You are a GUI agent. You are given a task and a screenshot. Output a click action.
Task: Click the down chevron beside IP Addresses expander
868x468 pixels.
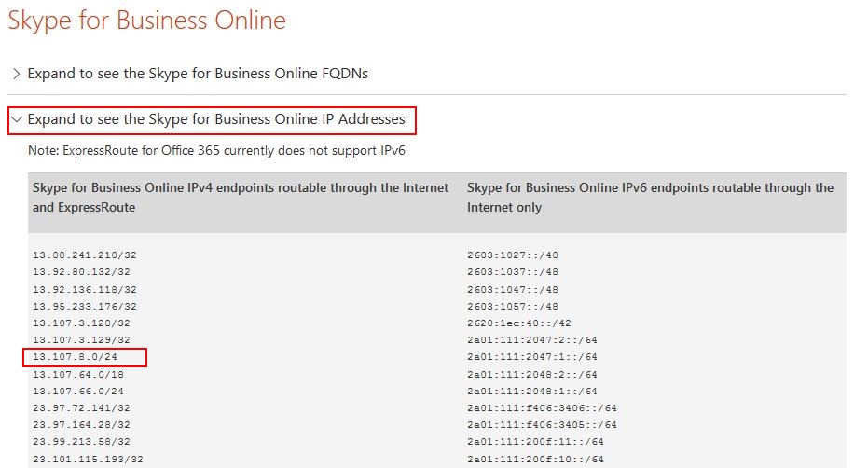[16, 119]
